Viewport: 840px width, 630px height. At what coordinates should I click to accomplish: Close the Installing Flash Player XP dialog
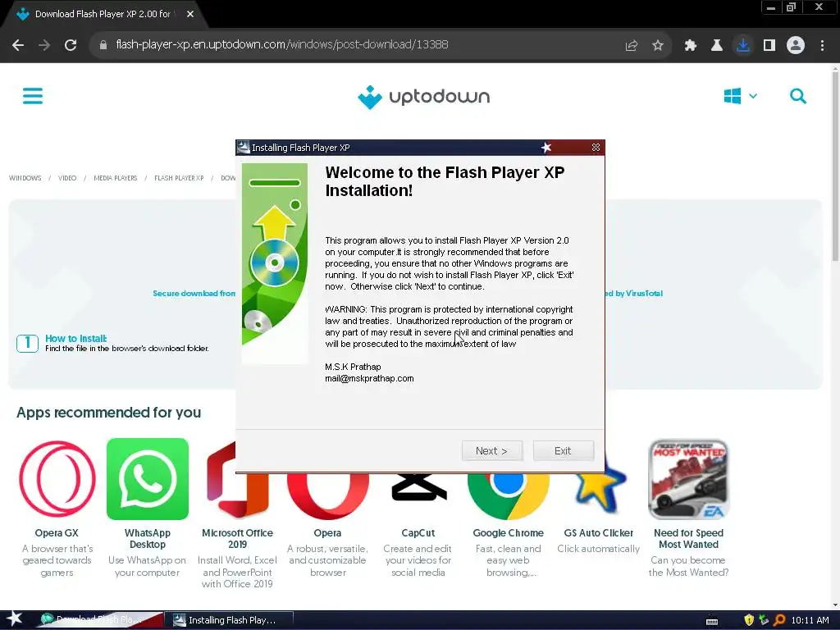[596, 148]
